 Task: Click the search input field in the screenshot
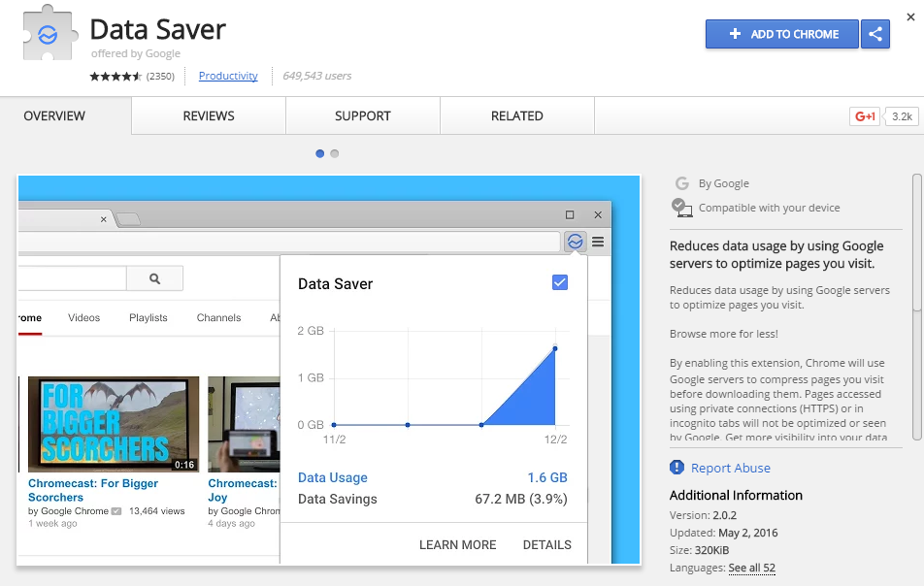point(73,278)
